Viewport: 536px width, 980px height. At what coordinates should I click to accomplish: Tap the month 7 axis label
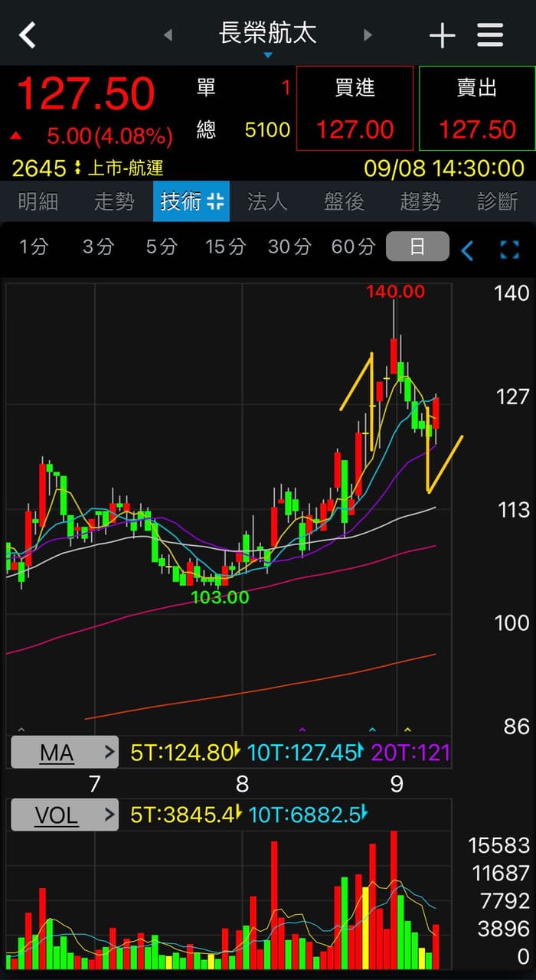pyautogui.click(x=94, y=784)
